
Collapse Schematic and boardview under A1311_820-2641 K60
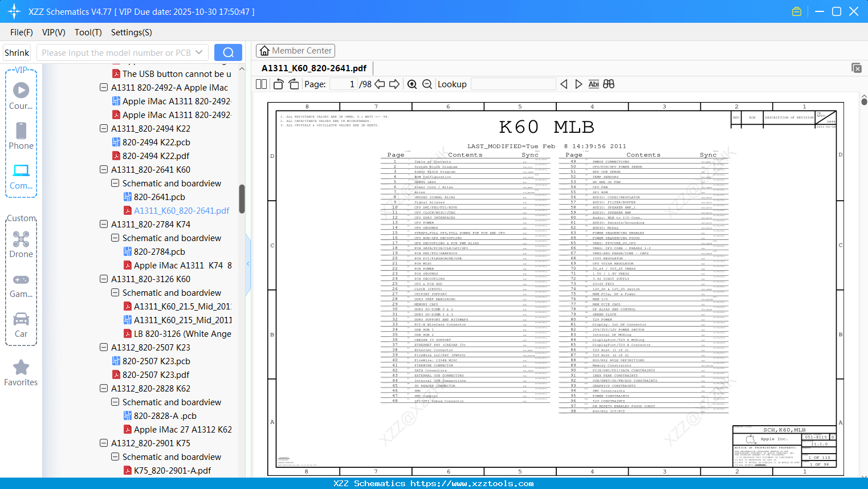click(x=115, y=184)
